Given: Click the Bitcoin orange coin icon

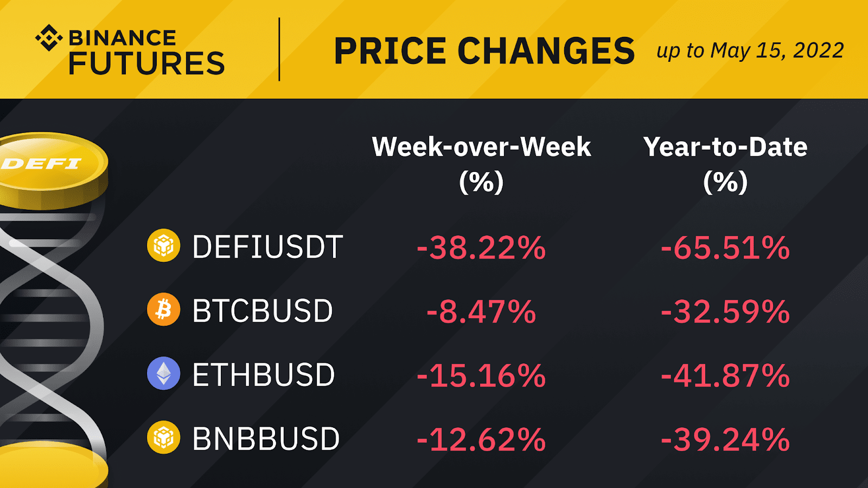Looking at the screenshot, I should [163, 310].
